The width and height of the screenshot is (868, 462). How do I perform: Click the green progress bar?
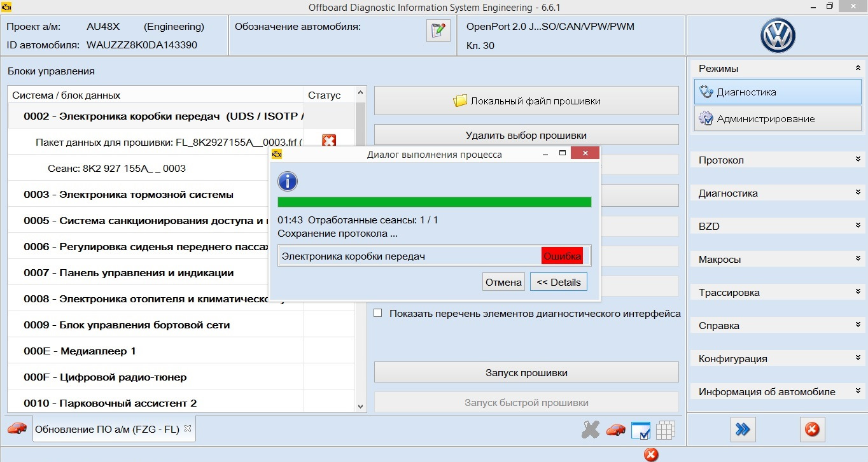click(435, 202)
